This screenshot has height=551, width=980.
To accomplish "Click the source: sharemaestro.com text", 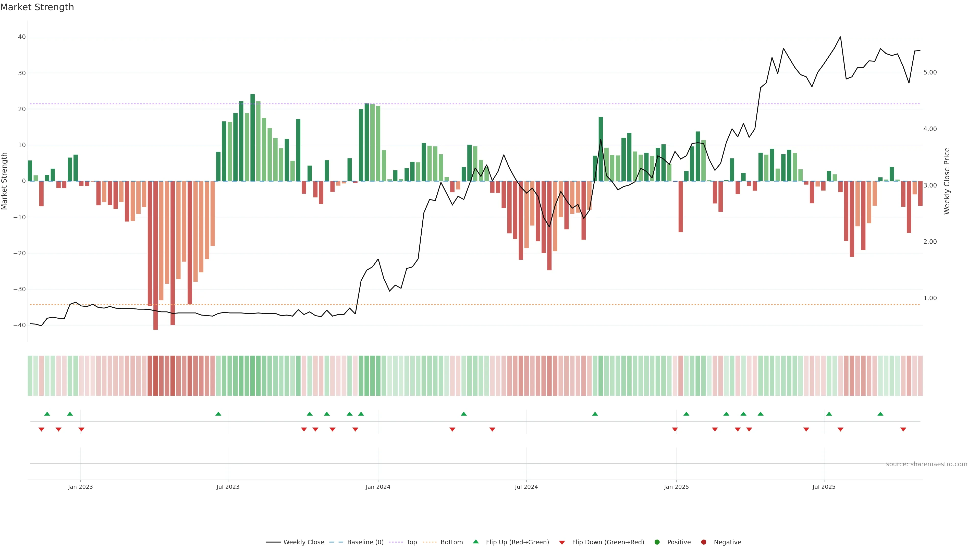I will click(x=926, y=464).
